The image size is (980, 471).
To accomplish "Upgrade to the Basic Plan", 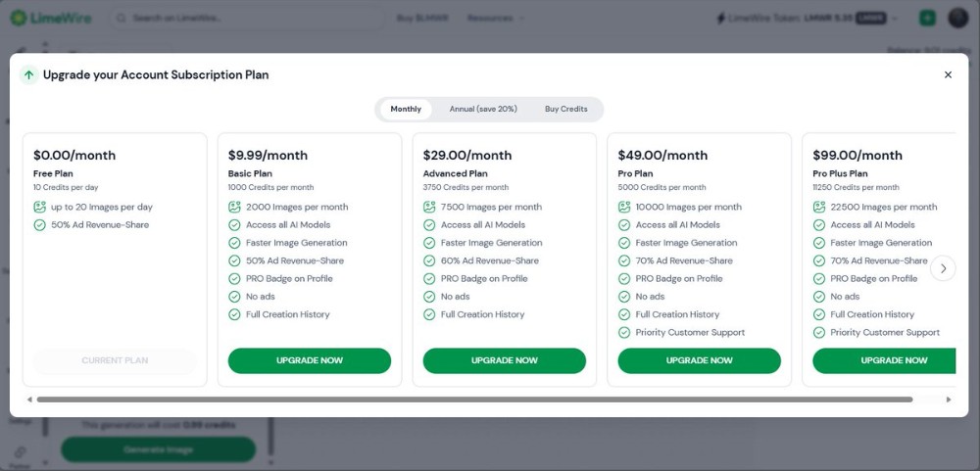I will [310, 360].
